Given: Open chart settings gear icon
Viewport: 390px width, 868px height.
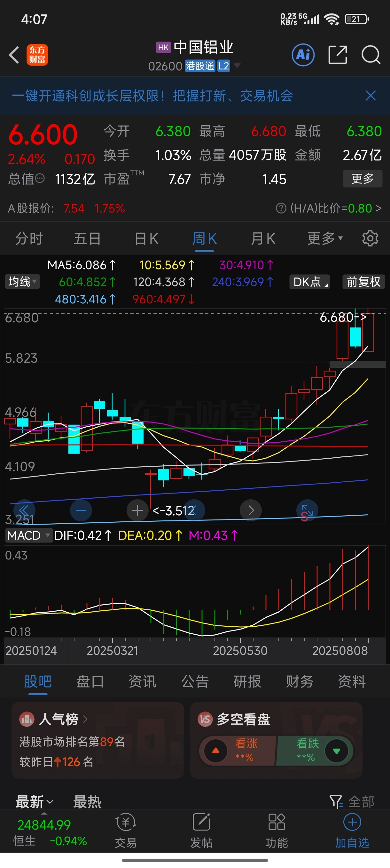Looking at the screenshot, I should coord(370,238).
